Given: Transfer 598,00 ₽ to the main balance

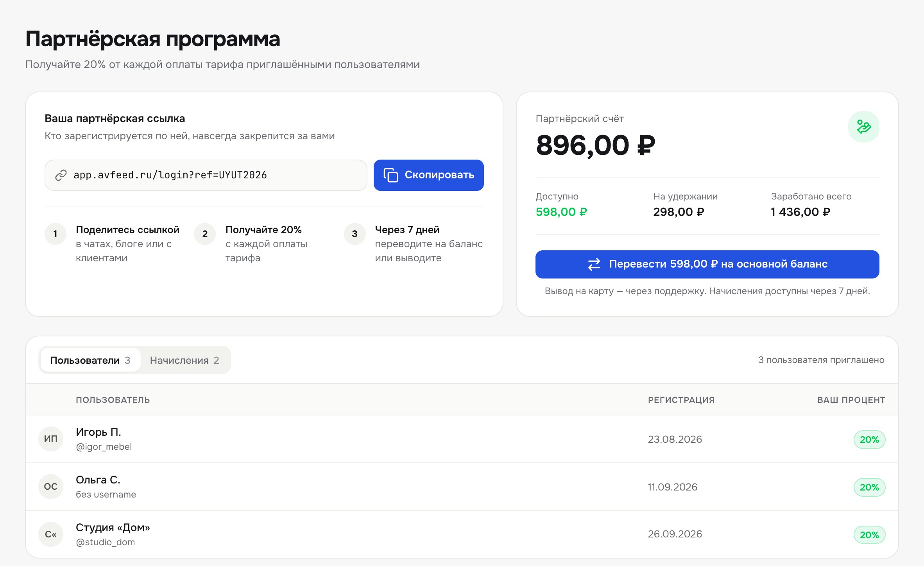Looking at the screenshot, I should (707, 264).
